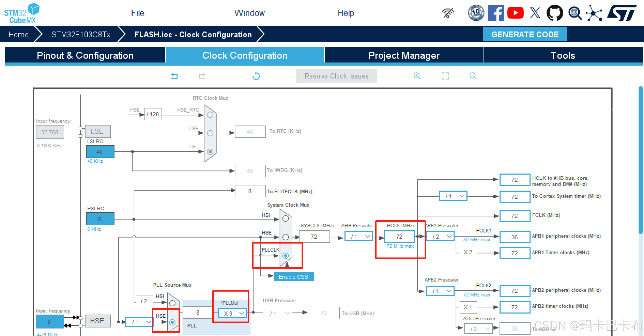Open the Project Manager tab
This screenshot has width=644, height=336.
point(404,55)
